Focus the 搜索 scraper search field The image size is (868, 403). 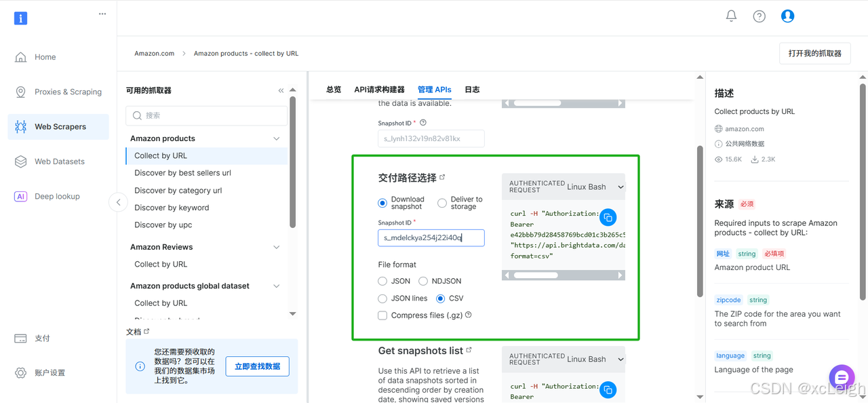click(206, 115)
